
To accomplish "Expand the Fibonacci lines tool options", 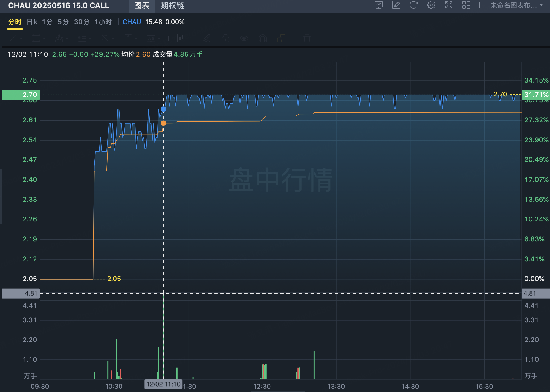I will pyautogui.click(x=90, y=39).
